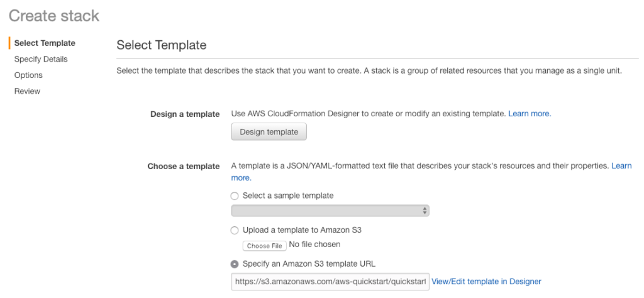
Task: Click the 'Design a template' row label
Action: (185, 114)
